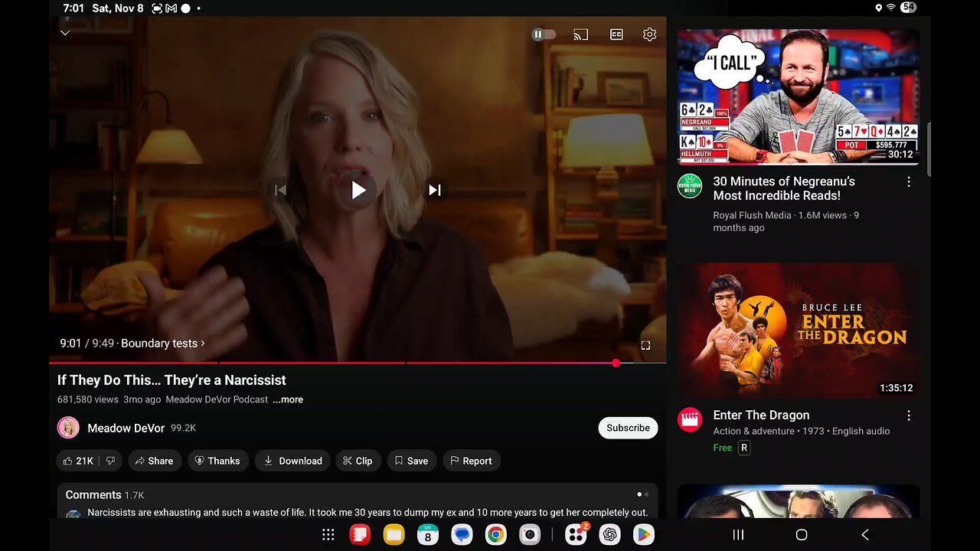Screen dimensions: 980x551
Task: Share the video
Action: pyautogui.click(x=154, y=461)
